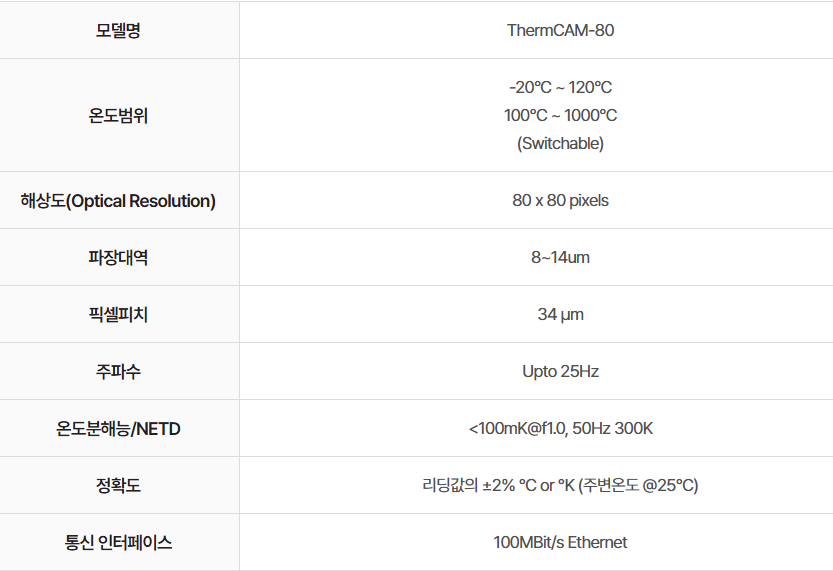
Task: Click the -20°C ~ 120°C range text
Action: (x=560, y=87)
